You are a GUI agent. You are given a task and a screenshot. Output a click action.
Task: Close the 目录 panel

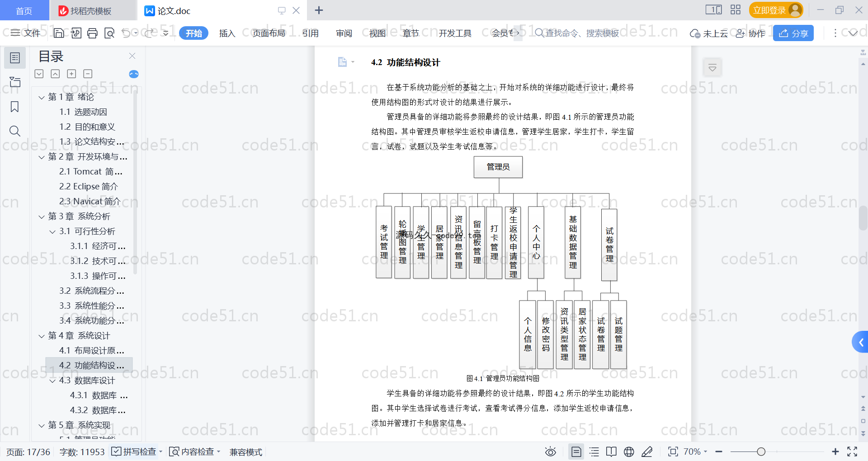tap(132, 56)
